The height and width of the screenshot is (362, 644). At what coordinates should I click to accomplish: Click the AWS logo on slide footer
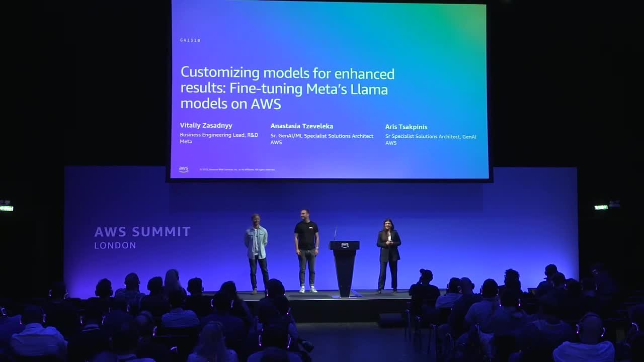pos(184,169)
